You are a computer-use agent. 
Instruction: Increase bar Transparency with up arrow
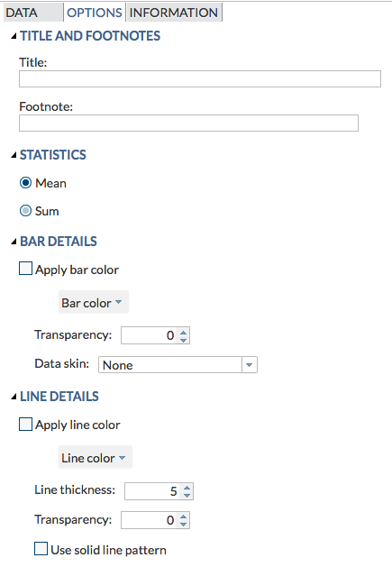183,332
